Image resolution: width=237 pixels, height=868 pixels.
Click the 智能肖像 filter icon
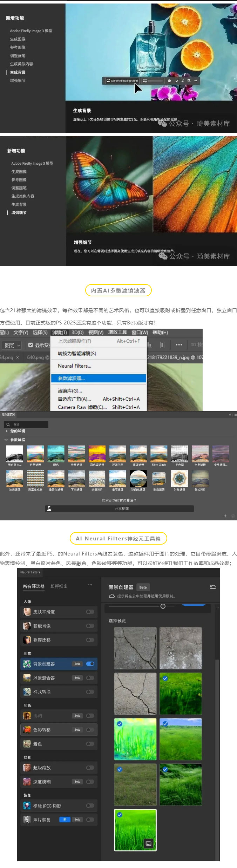(27, 626)
